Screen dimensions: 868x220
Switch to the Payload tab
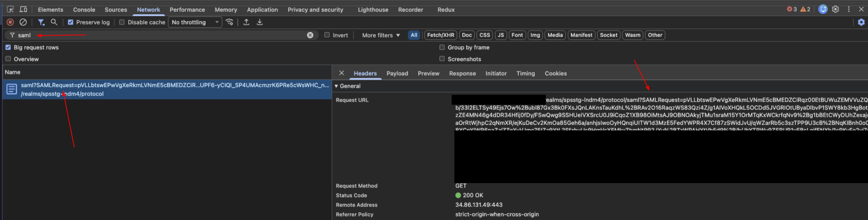click(x=397, y=74)
